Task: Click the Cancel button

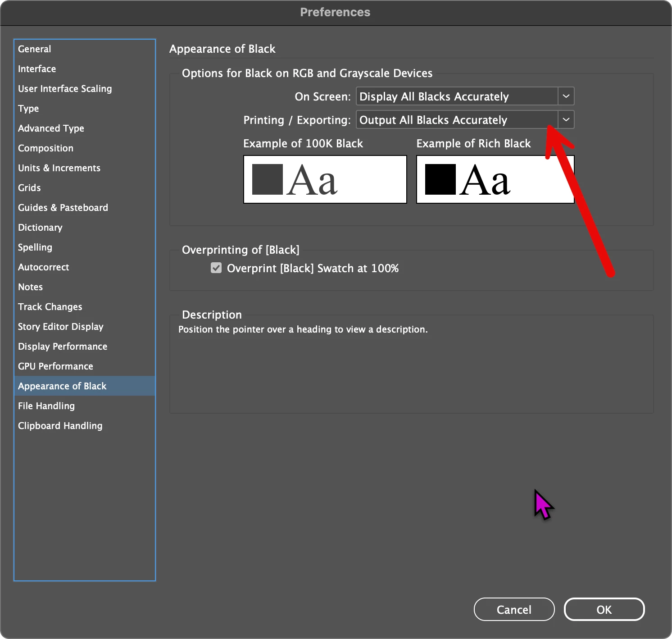Action: click(514, 609)
